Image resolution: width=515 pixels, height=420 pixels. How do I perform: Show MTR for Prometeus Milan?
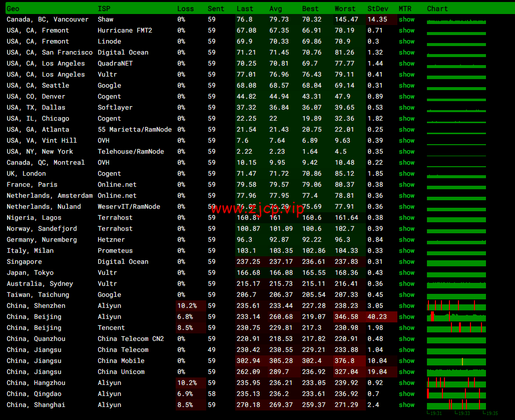[x=406, y=251]
